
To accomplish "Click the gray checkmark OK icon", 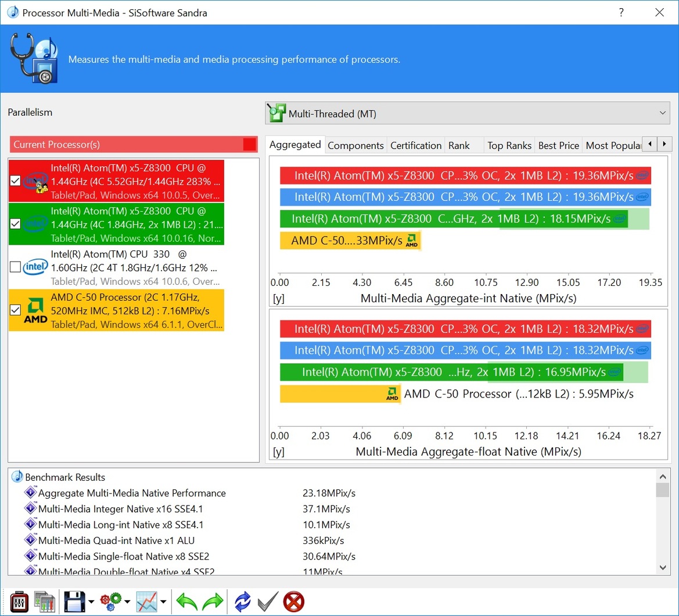I will click(268, 601).
